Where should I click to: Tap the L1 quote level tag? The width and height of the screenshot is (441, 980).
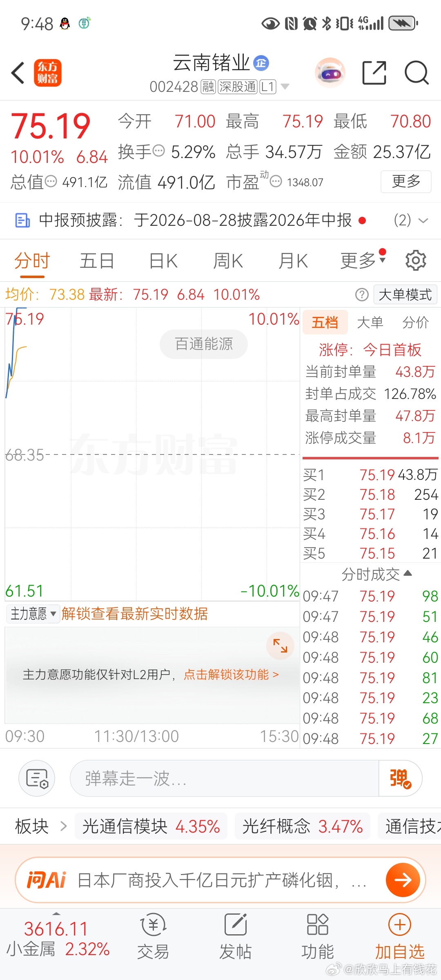(x=268, y=87)
